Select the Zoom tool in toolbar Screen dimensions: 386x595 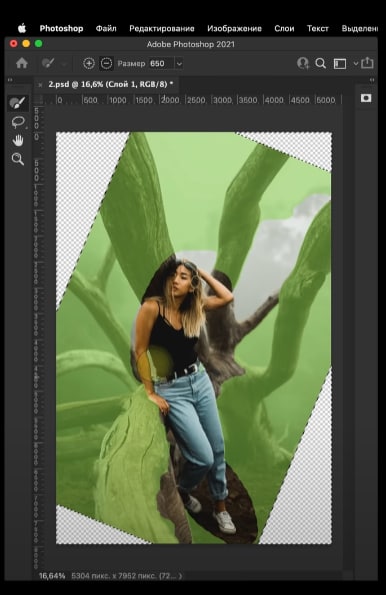point(17,159)
